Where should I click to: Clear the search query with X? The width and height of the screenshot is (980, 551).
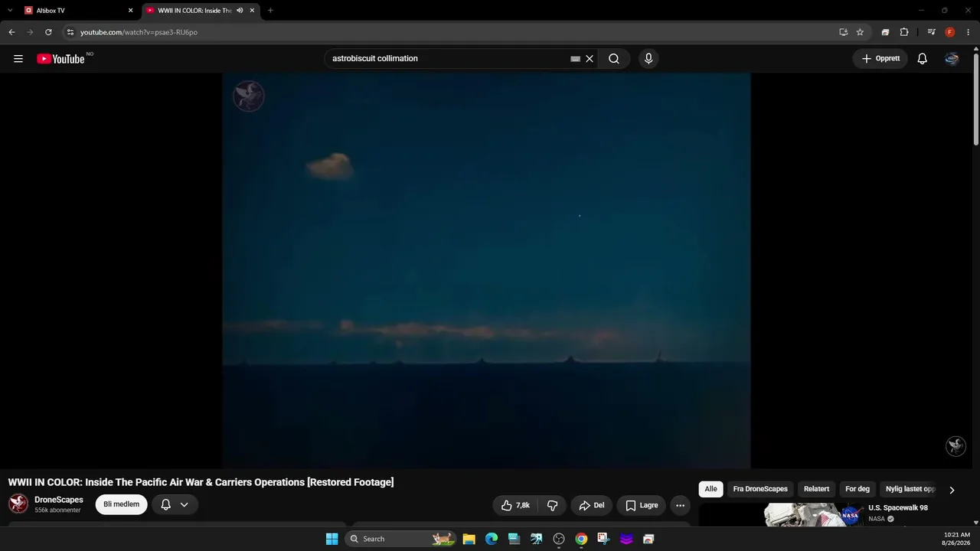coord(590,59)
